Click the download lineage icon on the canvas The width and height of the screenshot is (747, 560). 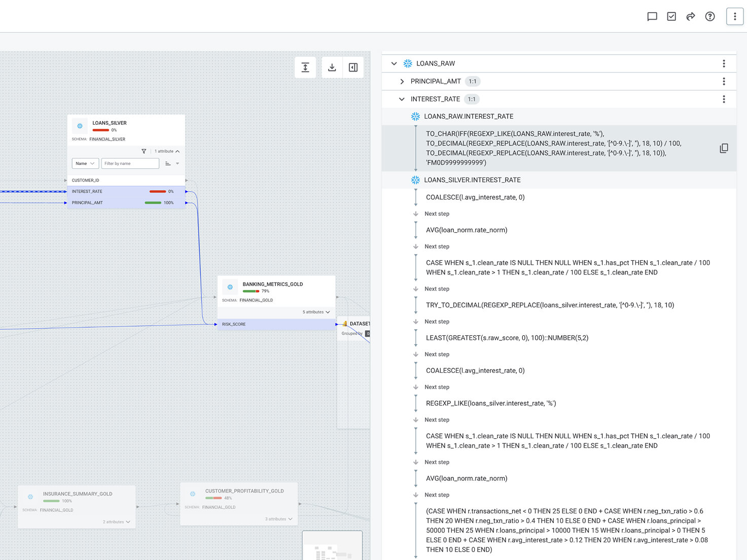coord(332,67)
